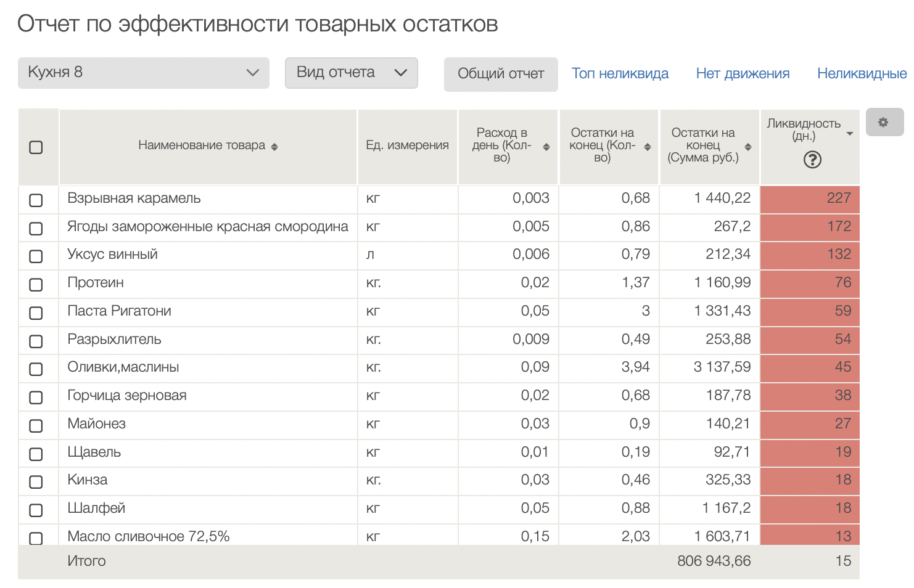Viewport: 914px width, 588px height.
Task: Mark the Майонез row checkbox
Action: coord(36,426)
